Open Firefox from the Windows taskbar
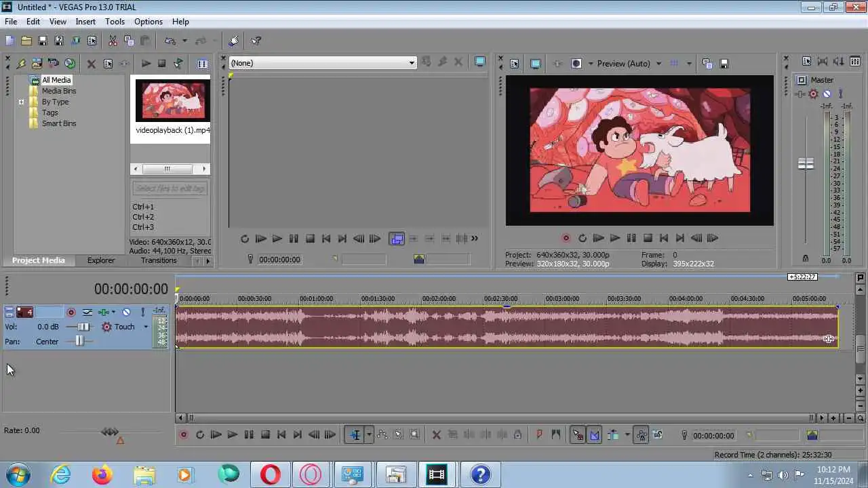This screenshot has height=488, width=868. point(102,475)
